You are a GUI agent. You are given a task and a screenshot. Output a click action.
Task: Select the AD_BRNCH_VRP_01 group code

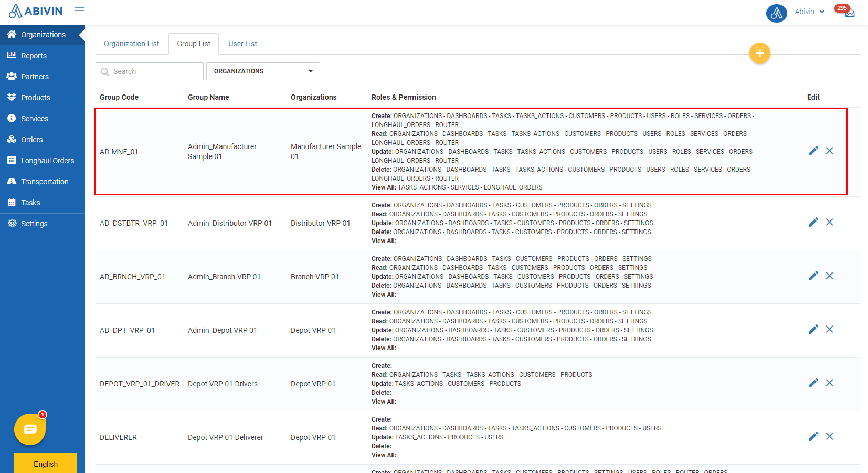coord(133,277)
